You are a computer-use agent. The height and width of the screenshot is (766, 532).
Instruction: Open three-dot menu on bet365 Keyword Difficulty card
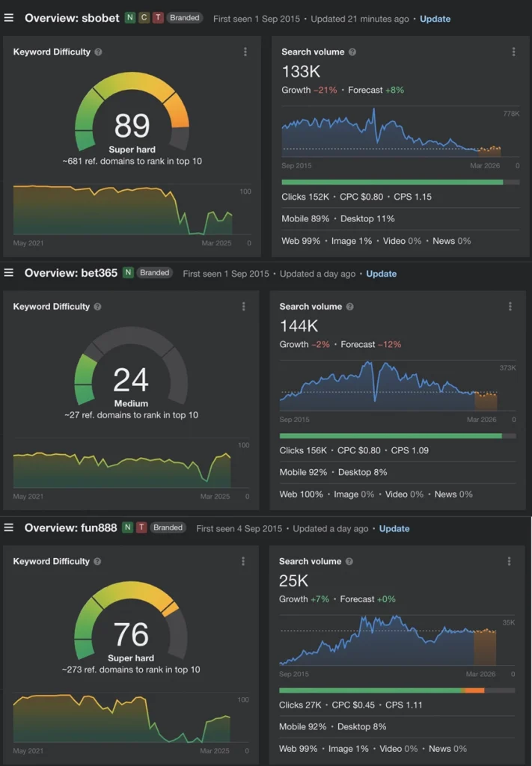click(244, 307)
